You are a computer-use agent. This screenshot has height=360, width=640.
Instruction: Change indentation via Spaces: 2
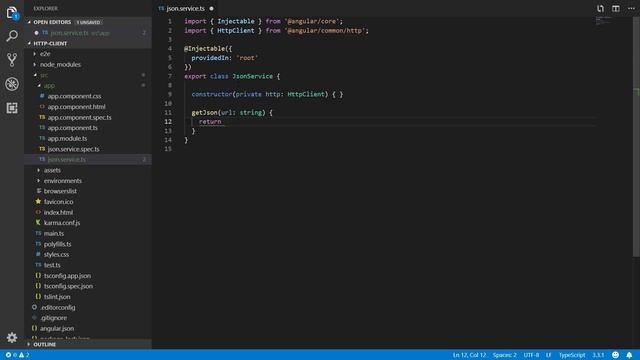[x=504, y=355]
